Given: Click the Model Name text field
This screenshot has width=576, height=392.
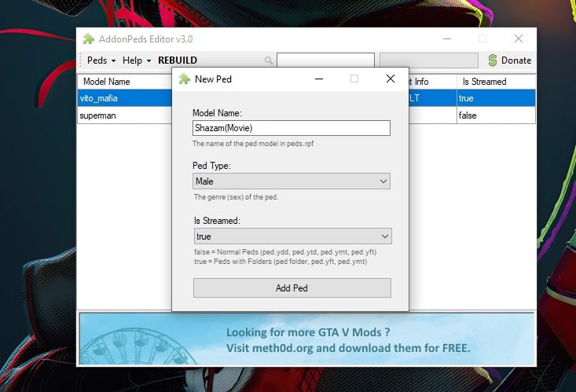Looking at the screenshot, I should (291, 128).
